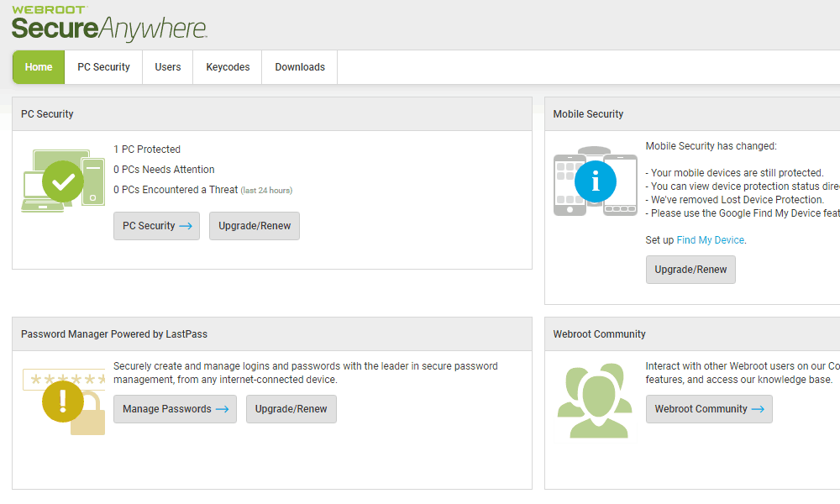Follow the Find My Device link
This screenshot has height=504, width=840.
click(711, 240)
